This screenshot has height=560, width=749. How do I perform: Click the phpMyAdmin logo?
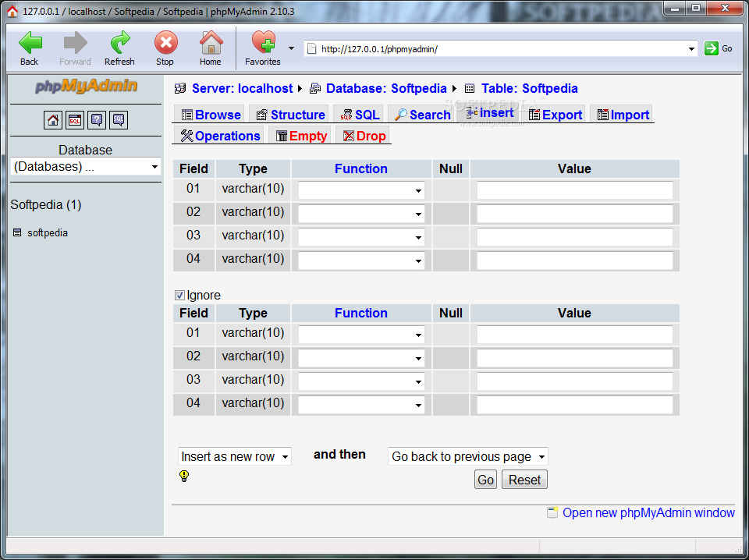click(86, 87)
